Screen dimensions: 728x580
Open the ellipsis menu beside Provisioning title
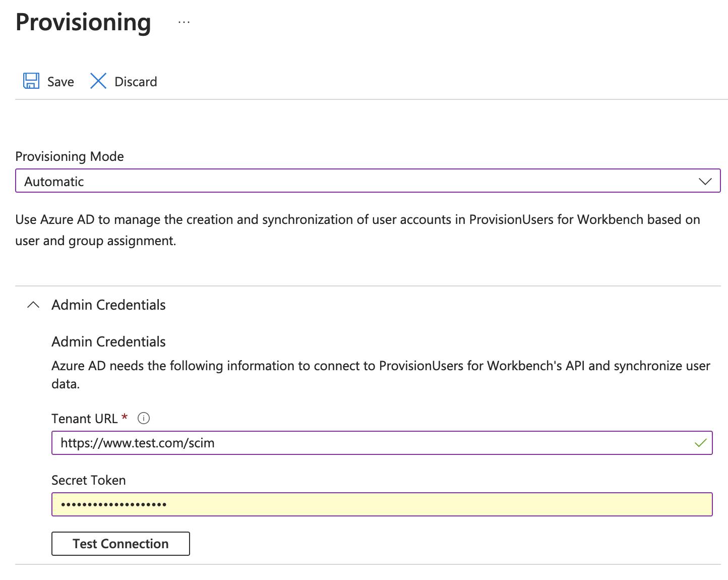[184, 23]
